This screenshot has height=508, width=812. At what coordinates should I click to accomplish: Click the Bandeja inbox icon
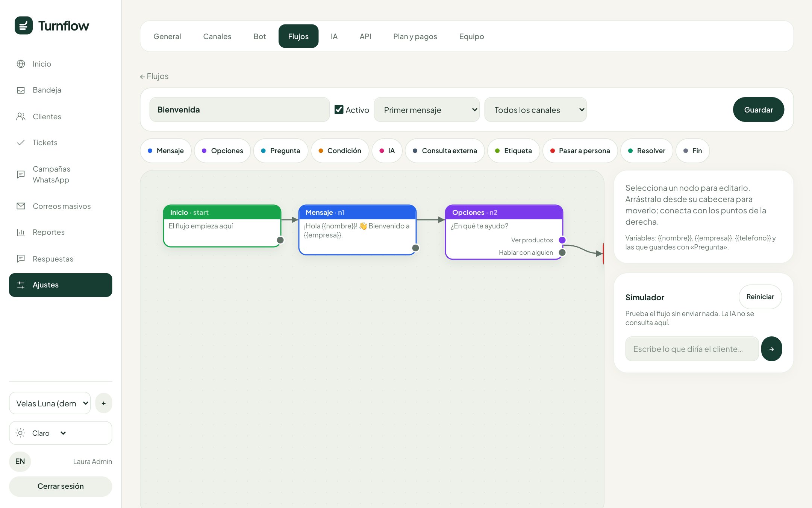[x=21, y=90]
